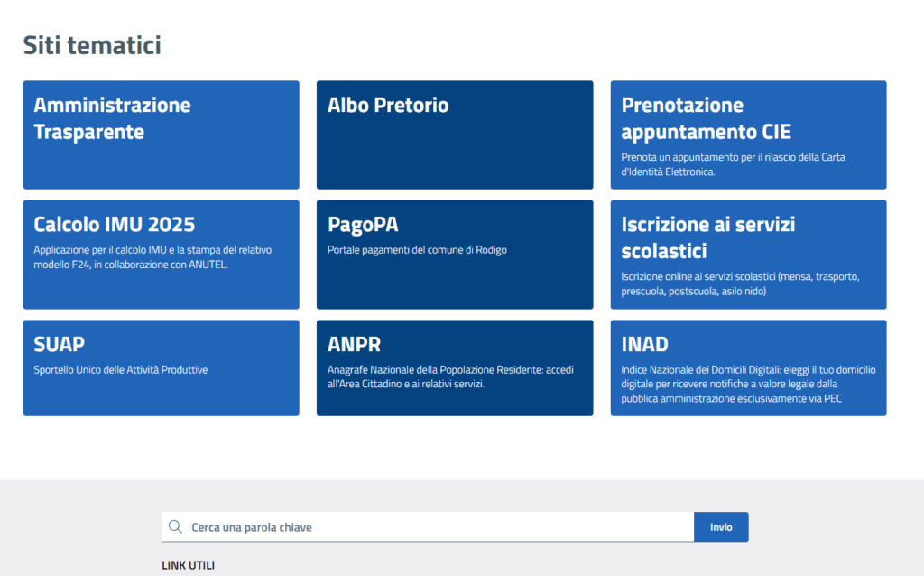Click 'Portale pagamenti del comune di Rodigo' text
The image size is (924, 576).
(x=417, y=250)
